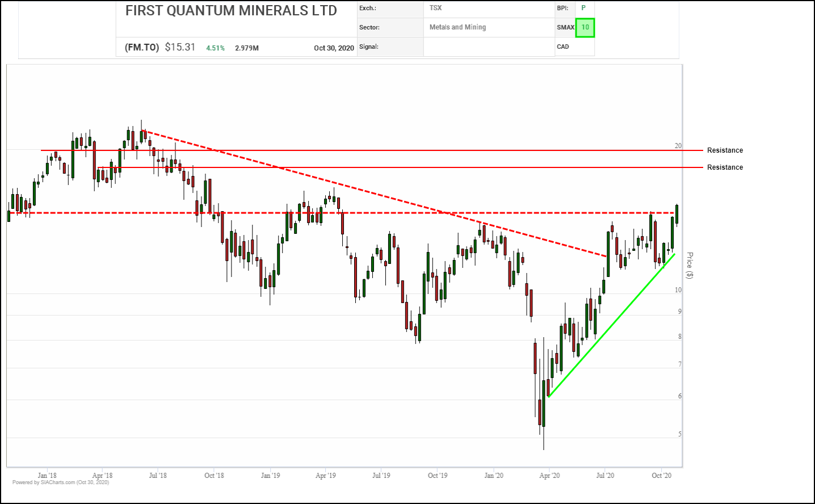Click the Apr '20 date axis marker

tap(549, 476)
